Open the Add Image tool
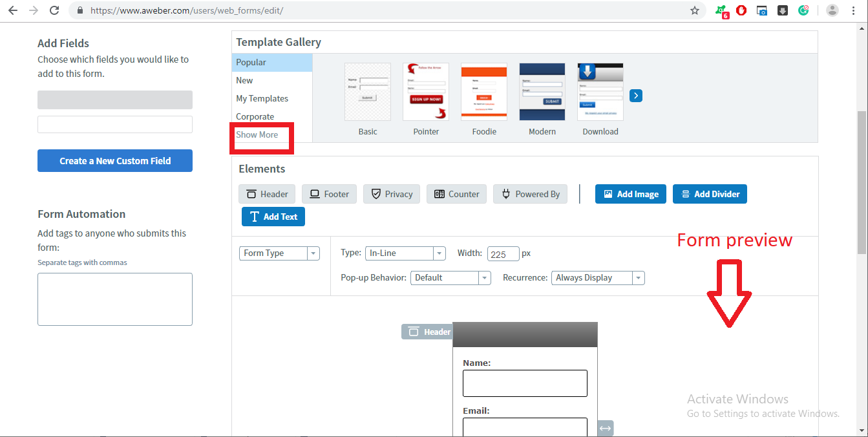Image resolution: width=868 pixels, height=437 pixels. pos(630,193)
